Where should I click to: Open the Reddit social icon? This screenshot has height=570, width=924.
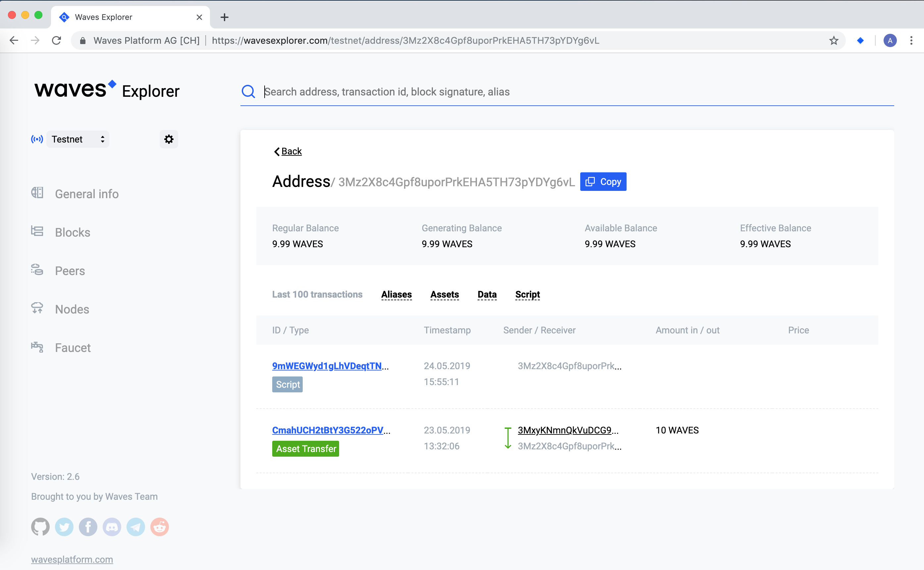160,527
